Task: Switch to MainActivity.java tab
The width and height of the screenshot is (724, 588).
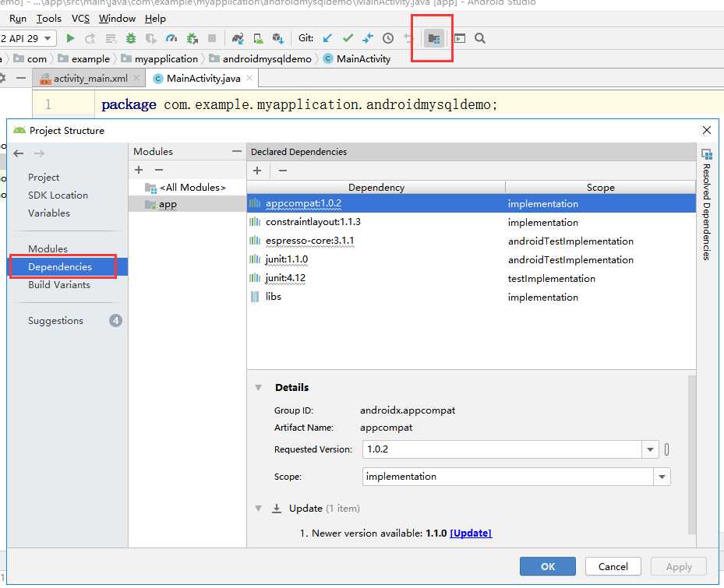Action: (x=203, y=79)
